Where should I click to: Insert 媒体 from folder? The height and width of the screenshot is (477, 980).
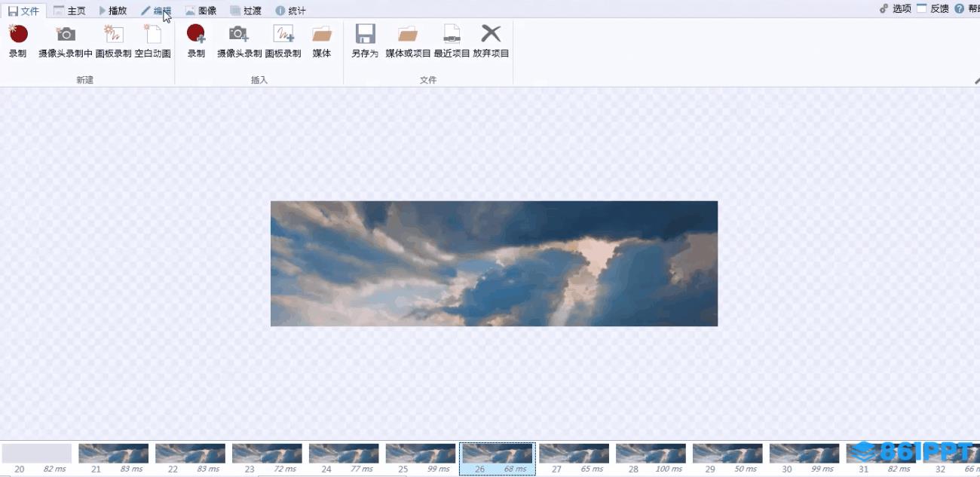pos(322,41)
